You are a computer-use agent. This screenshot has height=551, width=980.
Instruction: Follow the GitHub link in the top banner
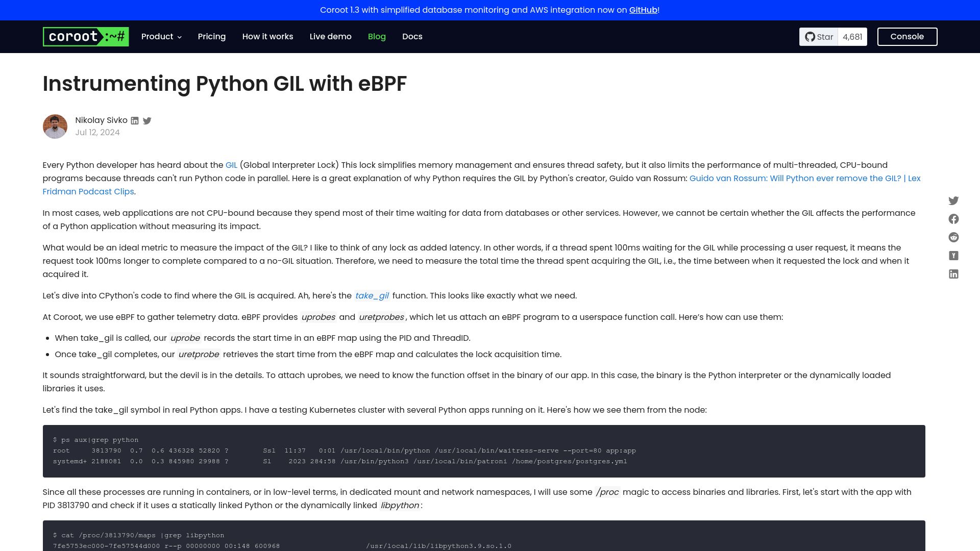point(643,10)
